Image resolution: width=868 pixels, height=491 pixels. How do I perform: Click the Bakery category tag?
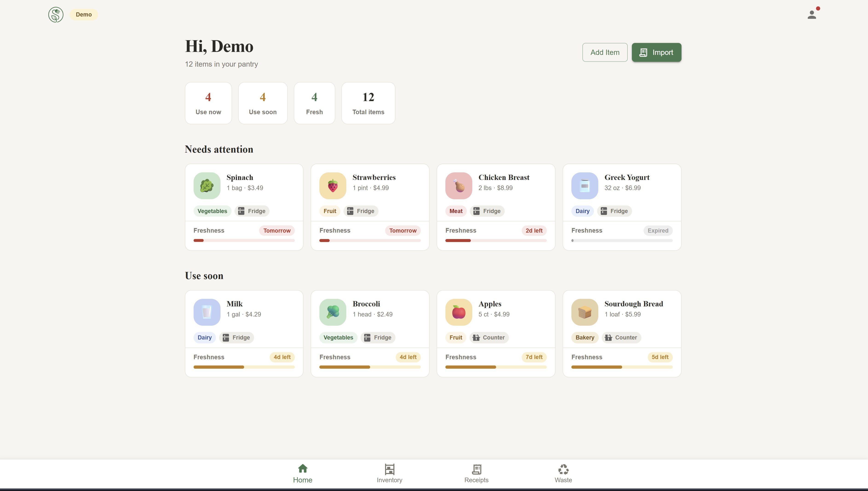click(585, 338)
